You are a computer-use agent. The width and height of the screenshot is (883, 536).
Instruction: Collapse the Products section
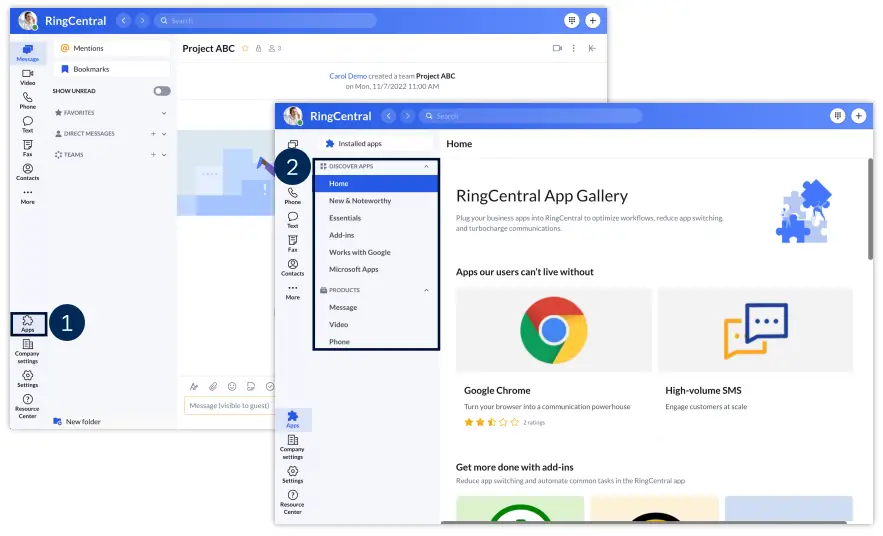(x=426, y=291)
